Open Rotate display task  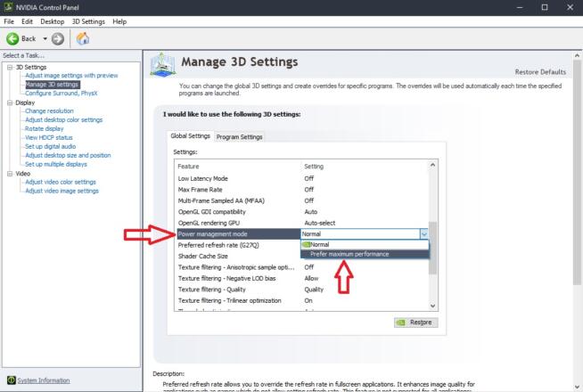[44, 129]
